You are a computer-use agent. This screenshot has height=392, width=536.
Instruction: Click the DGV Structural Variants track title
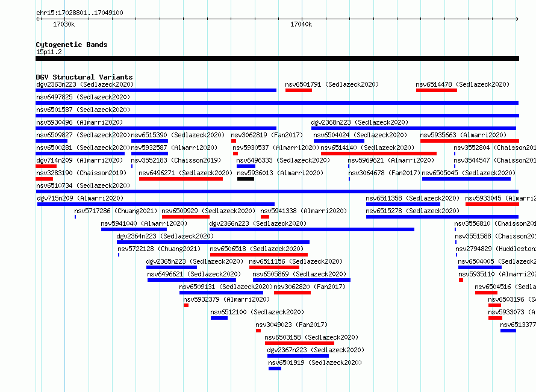pos(84,77)
